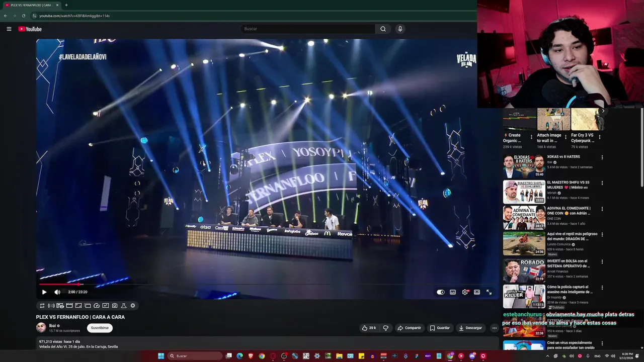Viewport: 644px width, 362px height.
Task: Select the PLEX VS FERNANFLOO browser tab
Action: click(32, 5)
